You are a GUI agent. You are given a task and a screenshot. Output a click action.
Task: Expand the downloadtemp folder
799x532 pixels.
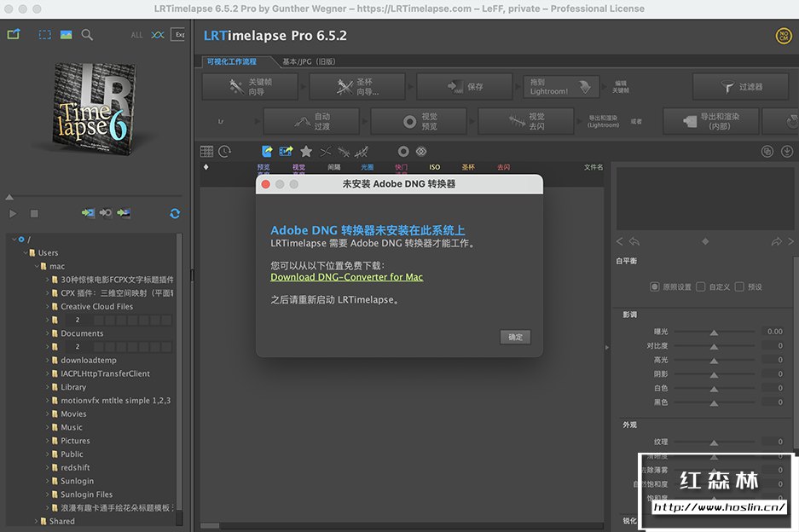pos(47,361)
